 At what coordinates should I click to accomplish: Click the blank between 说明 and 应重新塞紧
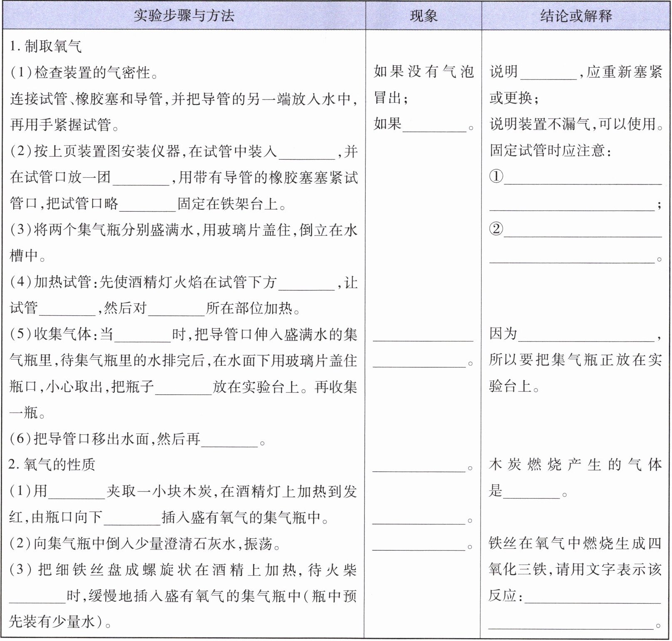pos(548,73)
